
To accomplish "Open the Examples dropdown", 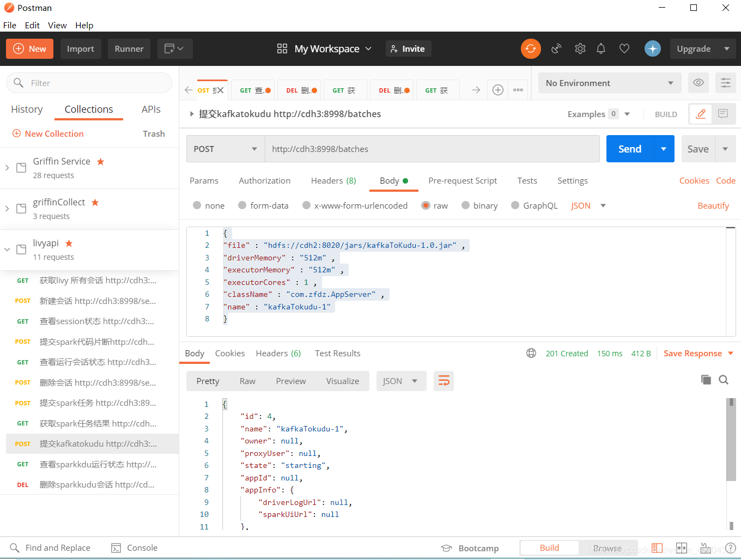I will pos(599,114).
